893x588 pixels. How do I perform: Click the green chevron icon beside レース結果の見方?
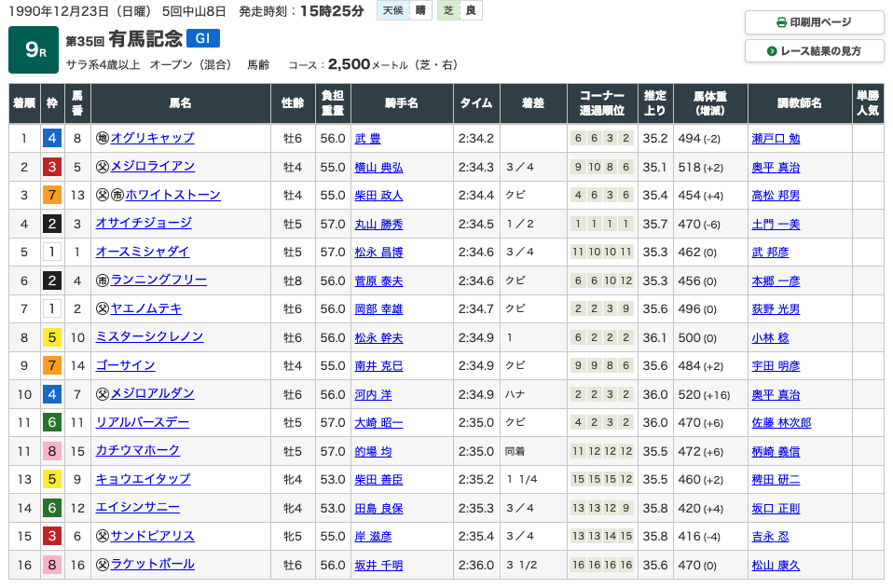[772, 51]
